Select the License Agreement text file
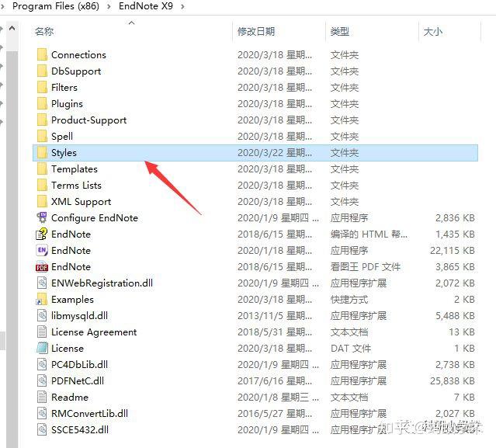 94,332
